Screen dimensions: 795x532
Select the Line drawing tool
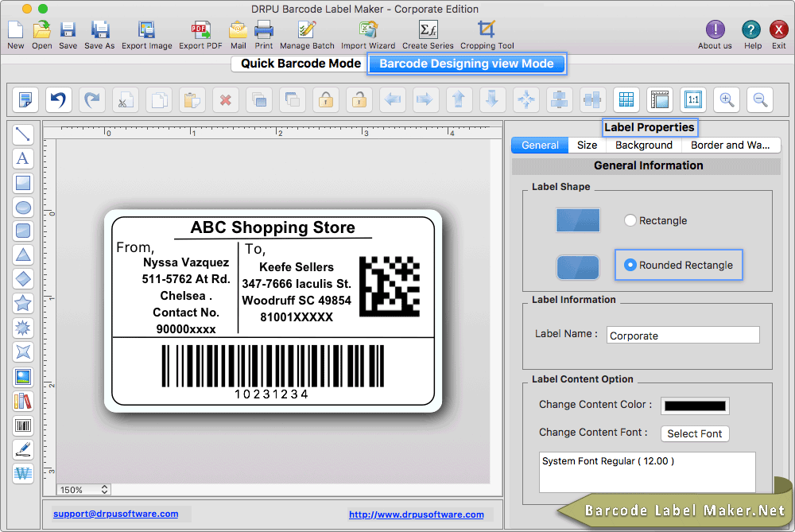[x=23, y=134]
